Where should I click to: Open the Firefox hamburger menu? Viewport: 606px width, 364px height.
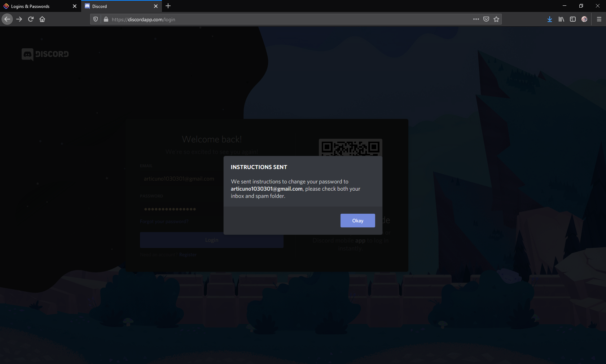click(599, 19)
